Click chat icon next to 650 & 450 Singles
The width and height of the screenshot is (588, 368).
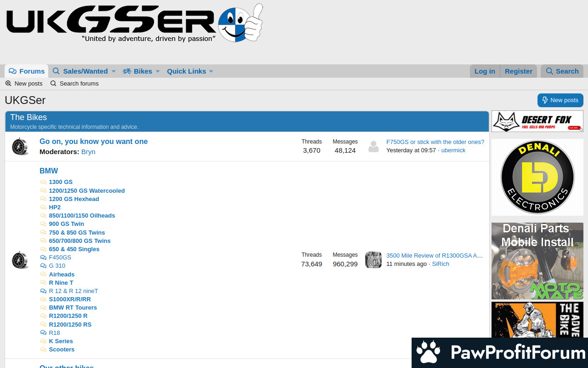[43, 249]
